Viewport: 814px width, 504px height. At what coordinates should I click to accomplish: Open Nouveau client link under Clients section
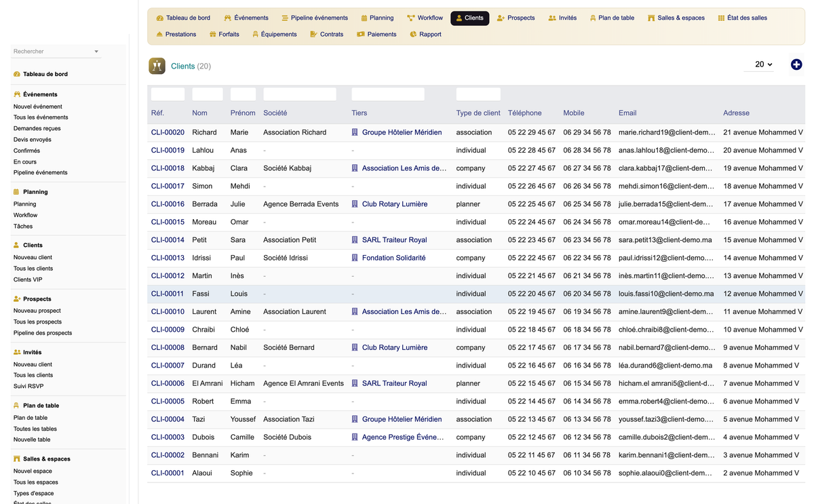pyautogui.click(x=33, y=257)
